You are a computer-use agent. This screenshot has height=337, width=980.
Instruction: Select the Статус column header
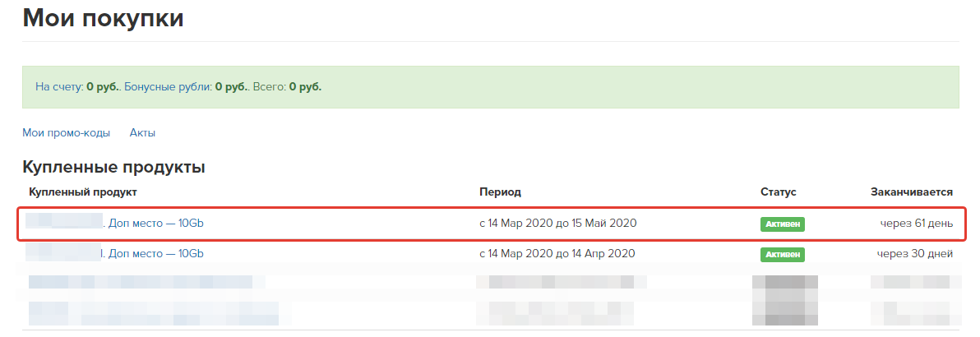click(x=779, y=192)
